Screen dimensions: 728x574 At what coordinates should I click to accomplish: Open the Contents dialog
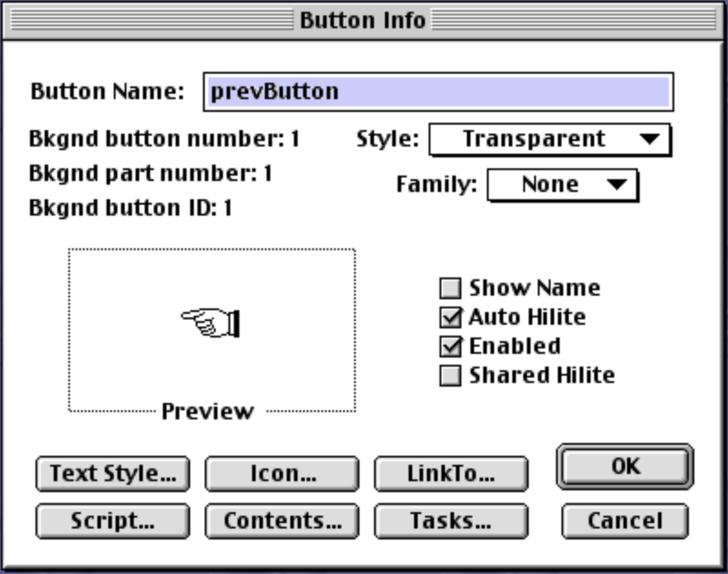[x=280, y=521]
